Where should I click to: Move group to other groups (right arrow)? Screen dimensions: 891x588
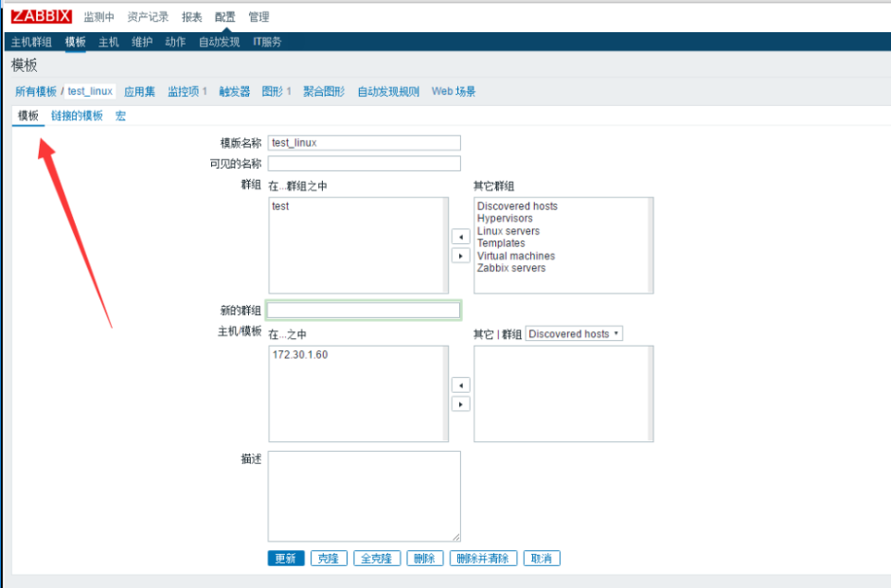(x=461, y=256)
